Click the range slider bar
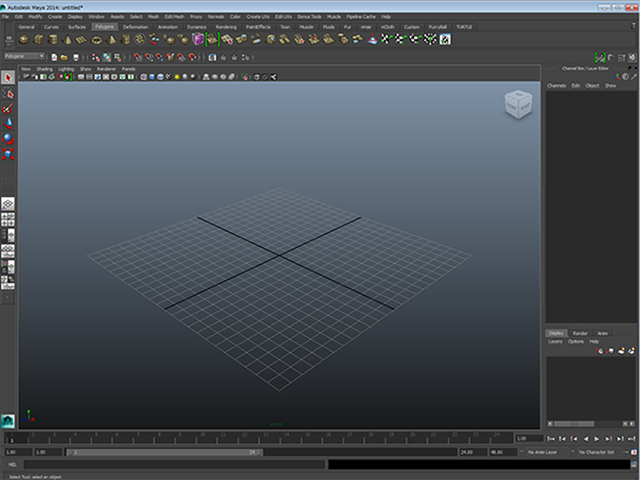The image size is (640, 480). tap(164, 452)
